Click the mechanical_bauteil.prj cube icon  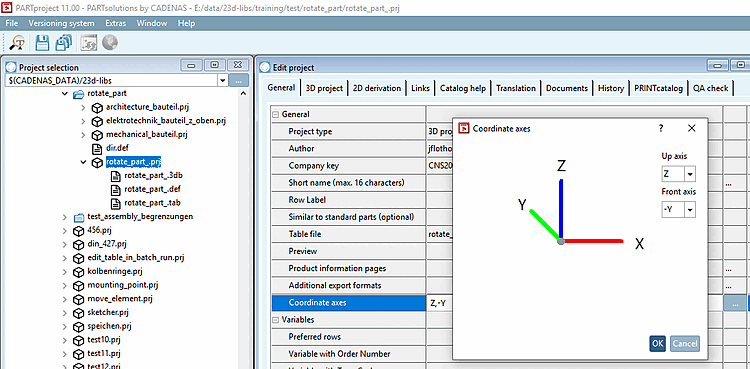point(97,134)
